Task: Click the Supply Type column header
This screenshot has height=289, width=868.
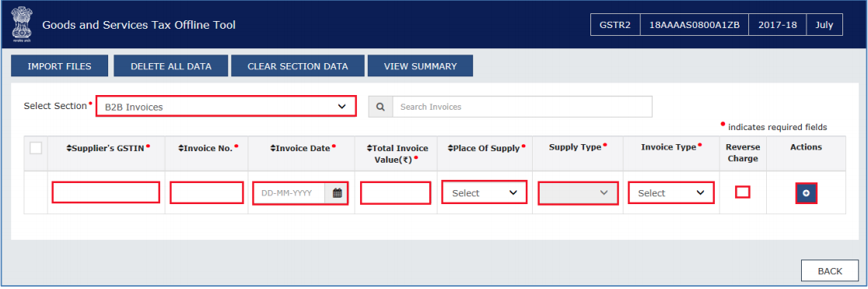Action: point(575,147)
